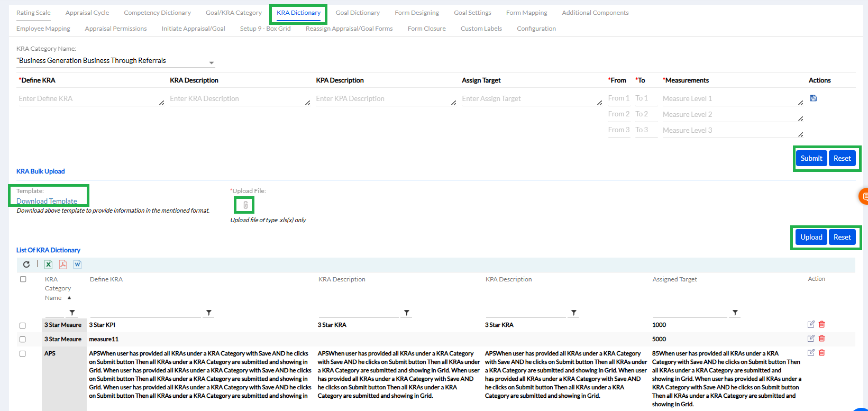The image size is (868, 411).
Task: Edit the 3 Star KPI row
Action: pos(810,325)
